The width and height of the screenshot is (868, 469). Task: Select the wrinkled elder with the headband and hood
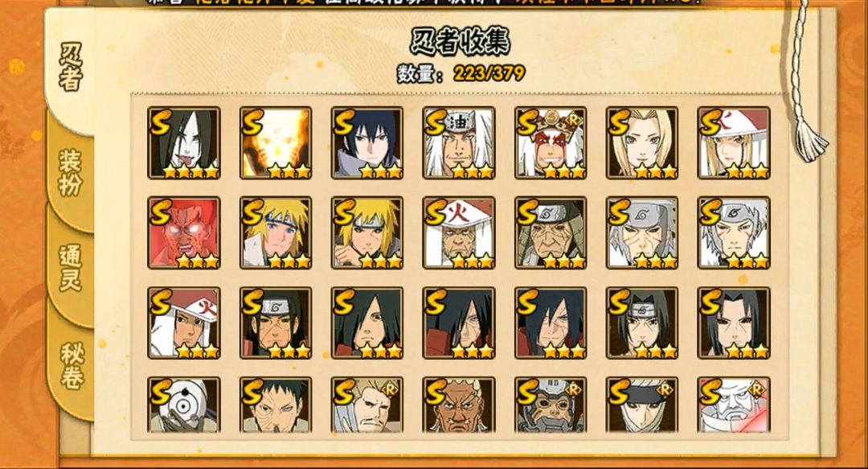tap(551, 232)
